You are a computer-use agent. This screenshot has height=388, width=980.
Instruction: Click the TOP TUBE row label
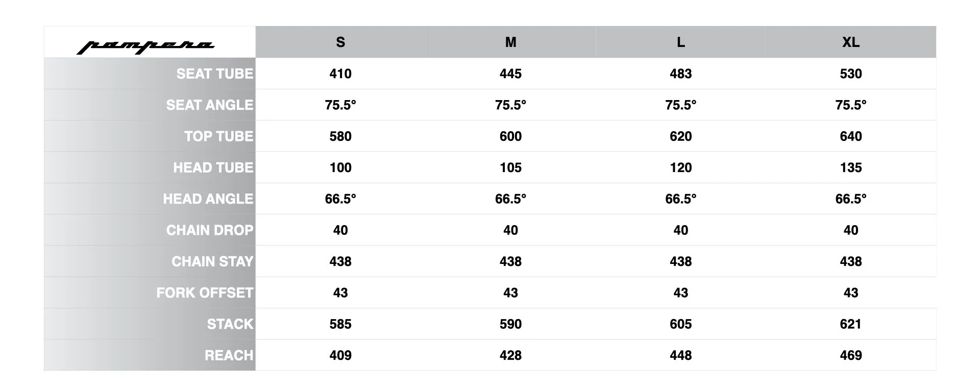click(x=219, y=136)
